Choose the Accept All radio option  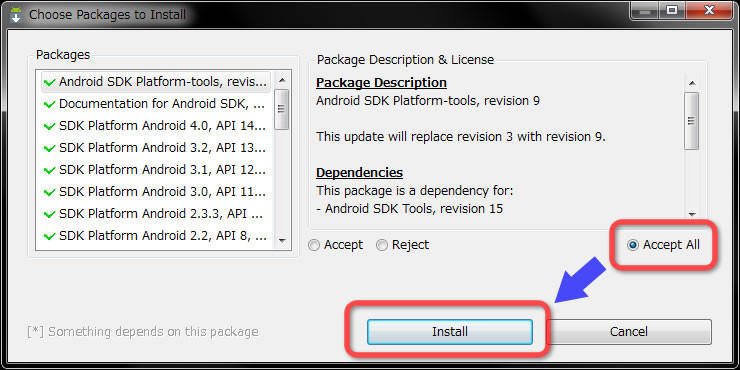coord(633,245)
